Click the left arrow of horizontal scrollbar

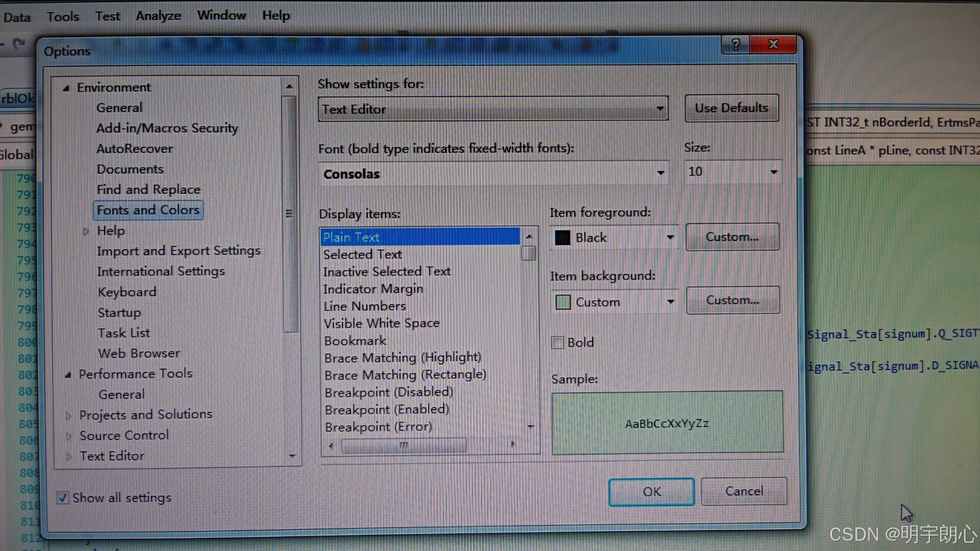pos(331,446)
